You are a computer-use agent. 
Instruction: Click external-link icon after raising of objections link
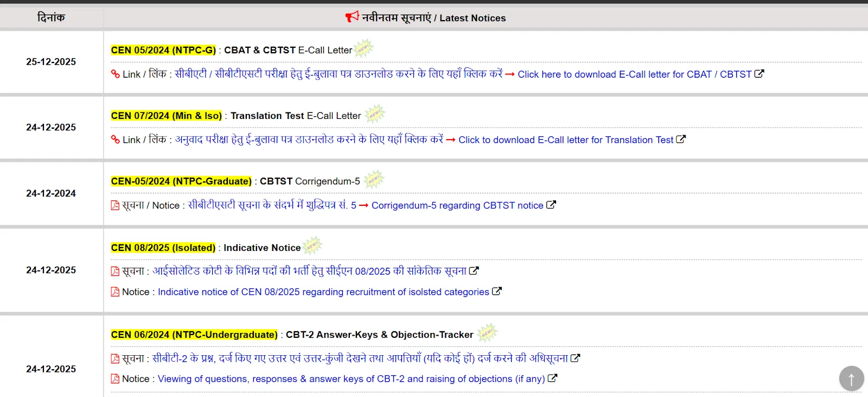(x=553, y=378)
